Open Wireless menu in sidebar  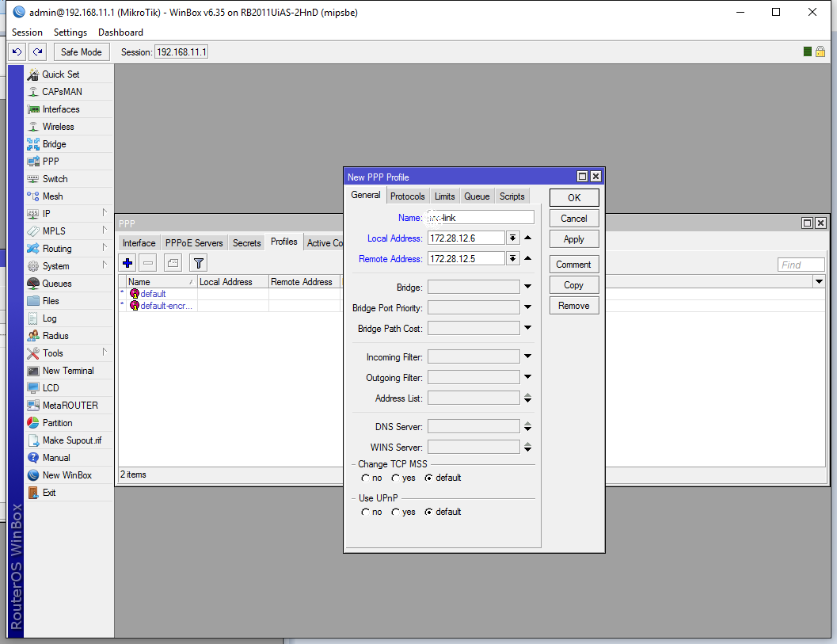tap(69, 127)
